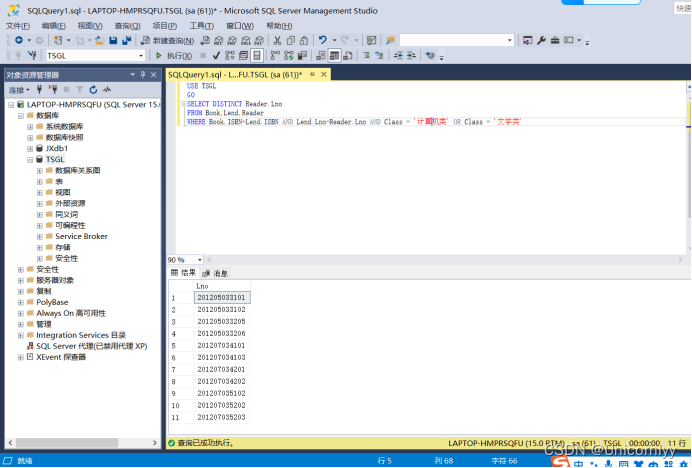Expand the JXdb1 database node
Image resolution: width=692 pixels, height=468 pixels.
[30, 149]
